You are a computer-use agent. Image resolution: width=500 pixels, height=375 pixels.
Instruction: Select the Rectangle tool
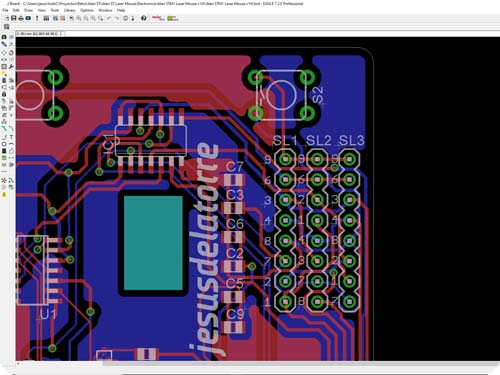pos(4,151)
